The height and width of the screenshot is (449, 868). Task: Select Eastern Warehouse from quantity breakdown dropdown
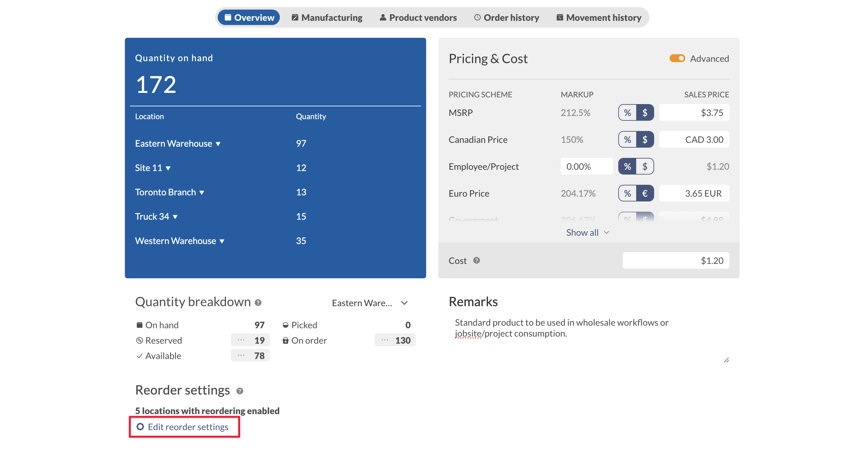[x=371, y=302]
